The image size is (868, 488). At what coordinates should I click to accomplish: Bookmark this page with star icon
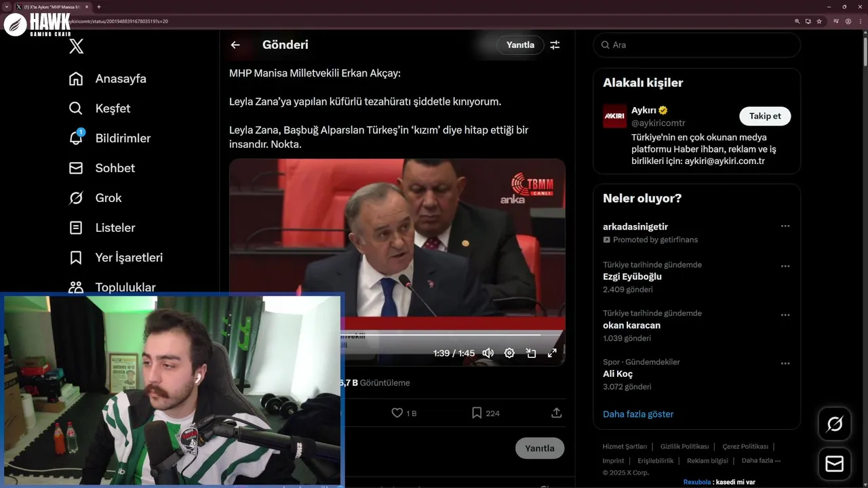coord(819,22)
